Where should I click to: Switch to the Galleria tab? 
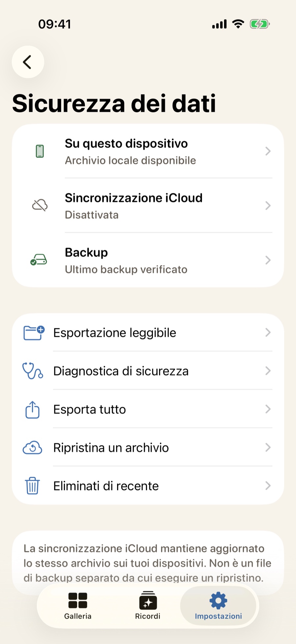[78, 606]
